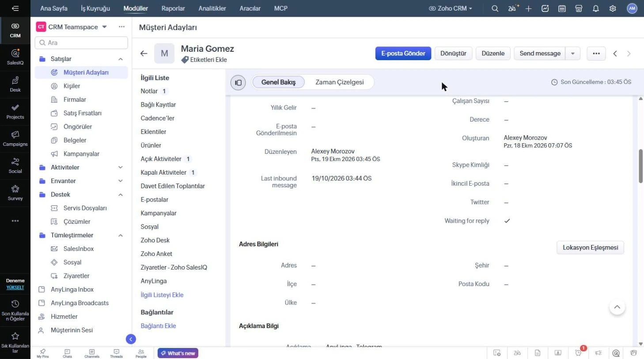This screenshot has width=644, height=359.
Task: Open Chats in the bottom bar
Action: coord(67,353)
